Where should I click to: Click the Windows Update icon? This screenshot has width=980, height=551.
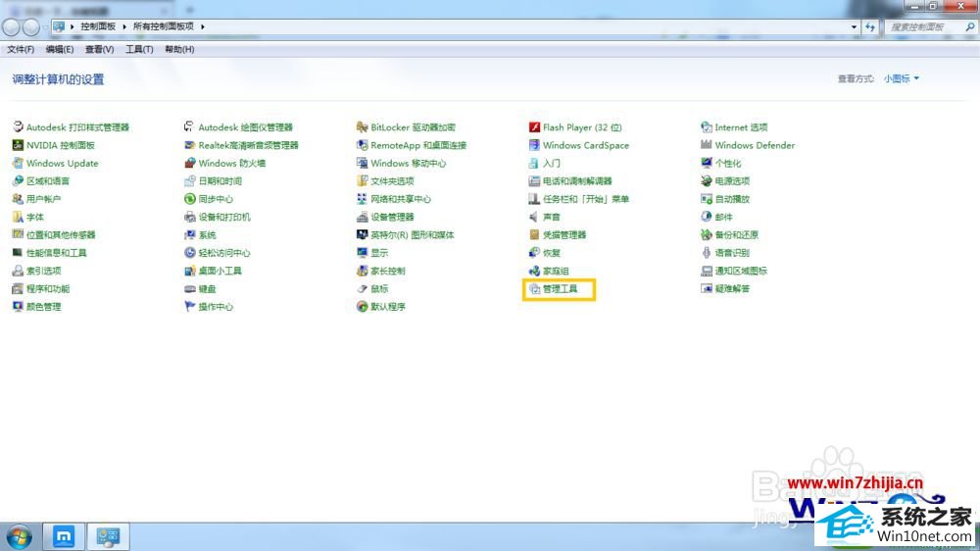click(18, 163)
